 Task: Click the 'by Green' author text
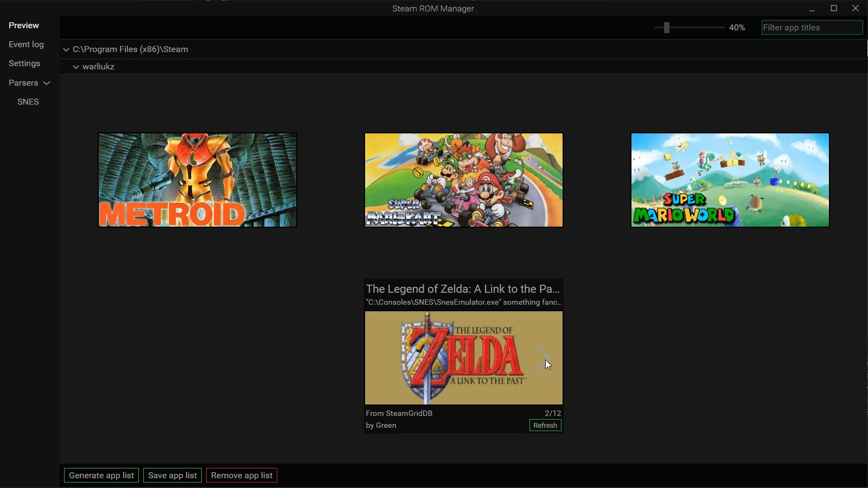coord(381,426)
